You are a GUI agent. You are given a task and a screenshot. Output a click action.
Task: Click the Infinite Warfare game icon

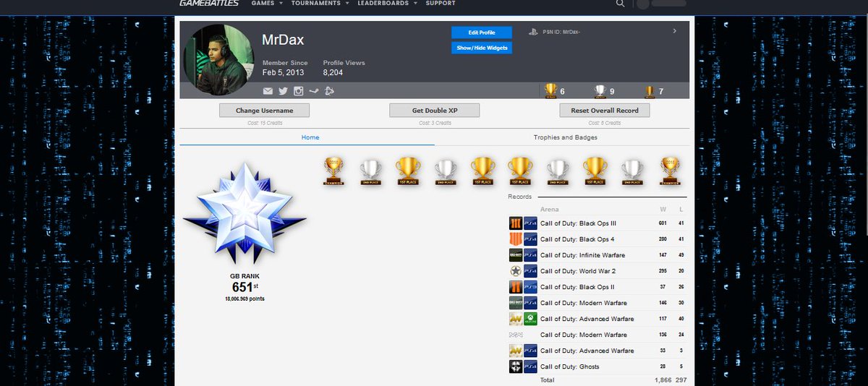click(x=516, y=255)
